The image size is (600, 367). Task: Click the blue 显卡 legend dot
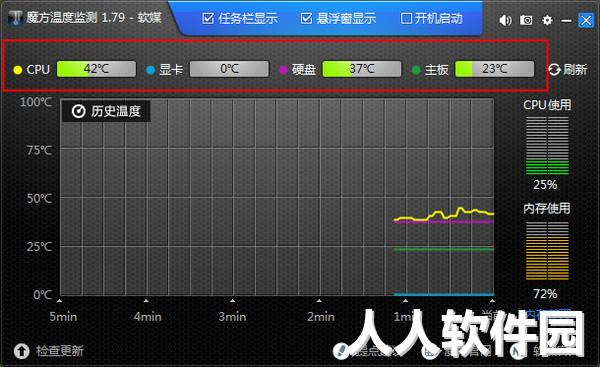pyautogui.click(x=150, y=70)
